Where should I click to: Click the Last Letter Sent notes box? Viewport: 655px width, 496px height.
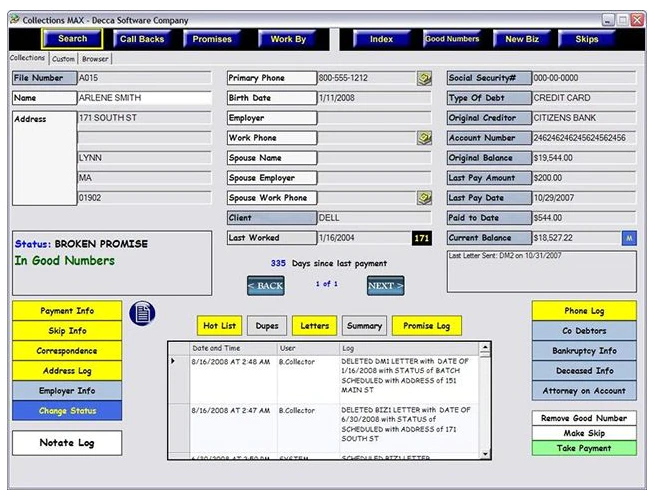[542, 272]
